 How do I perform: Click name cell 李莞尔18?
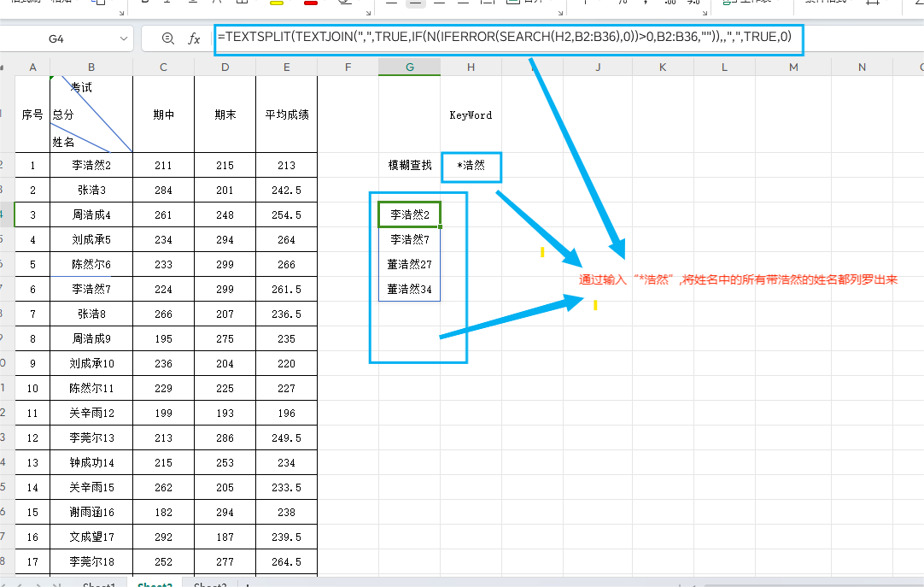(91, 561)
